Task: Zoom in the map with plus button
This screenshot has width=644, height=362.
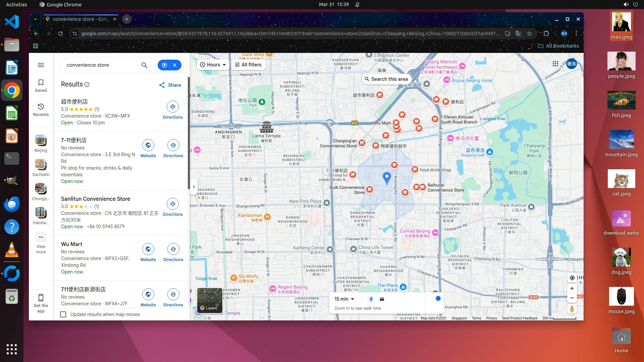Action: tap(572, 288)
